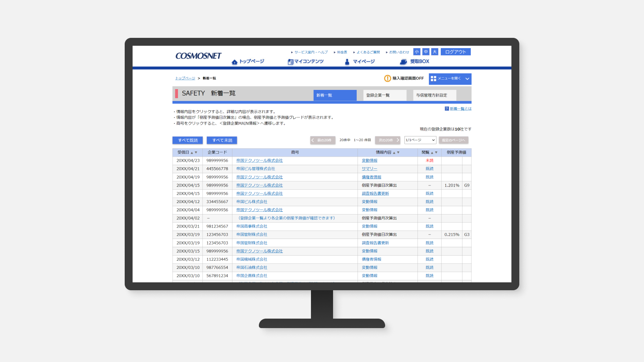
Task: Click the question mark icon beside 新着一覧とは
Action: (x=447, y=109)
